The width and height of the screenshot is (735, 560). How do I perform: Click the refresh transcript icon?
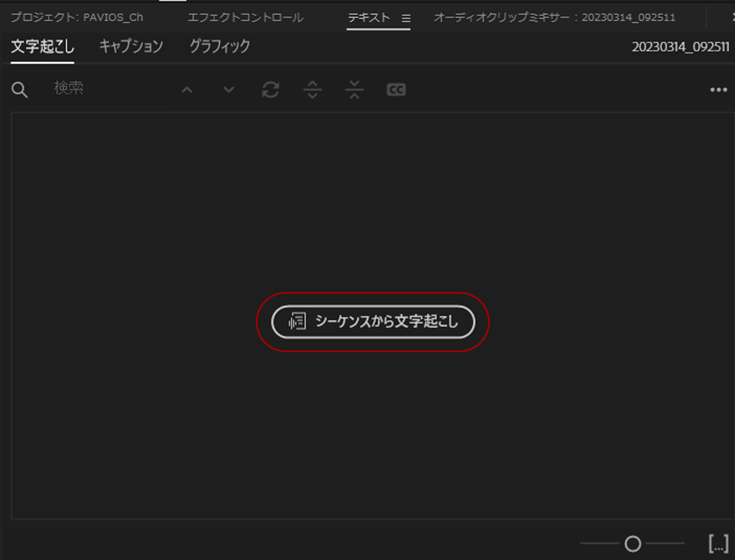(270, 89)
